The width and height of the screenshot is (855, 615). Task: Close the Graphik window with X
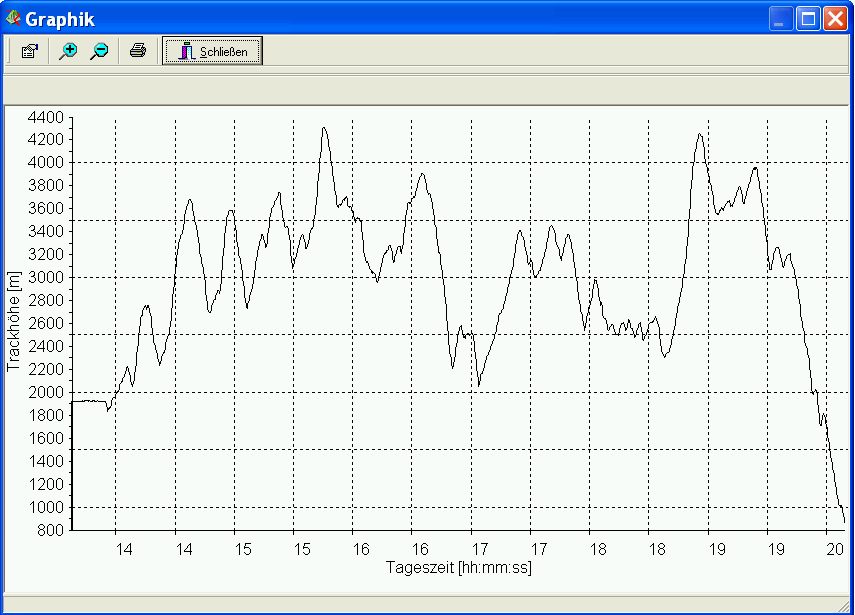pyautogui.click(x=835, y=19)
